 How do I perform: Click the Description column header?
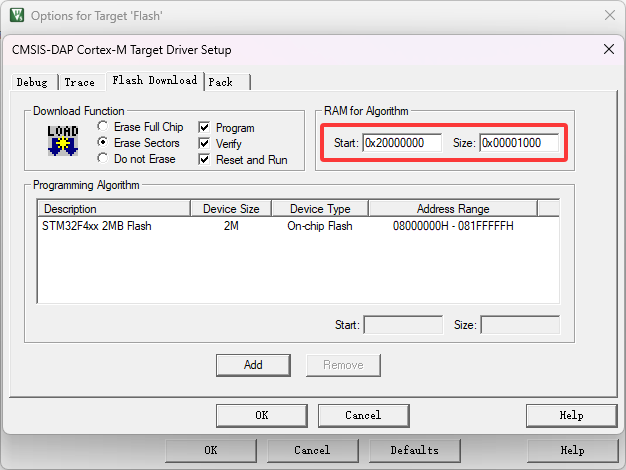(x=114, y=209)
